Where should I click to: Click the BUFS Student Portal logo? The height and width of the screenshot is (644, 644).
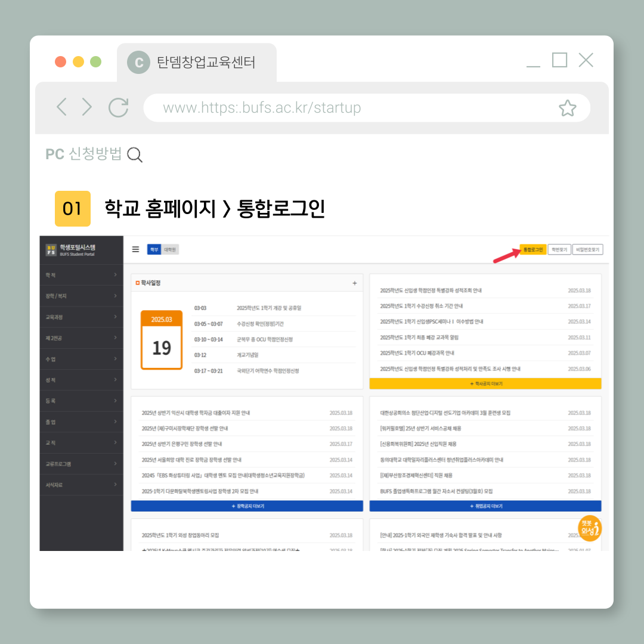pyautogui.click(x=72, y=250)
